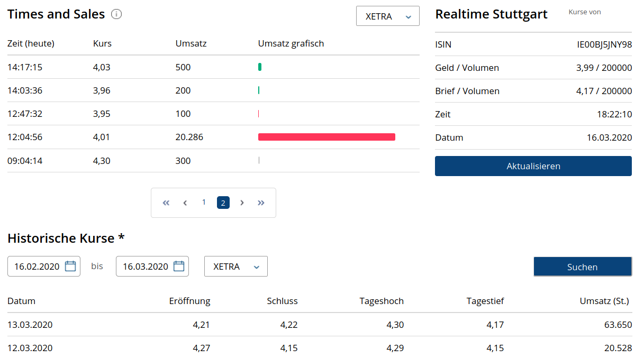This screenshot has width=644, height=358.
Task: Open the XETRA dropdown in Times and Sales
Action: [387, 16]
